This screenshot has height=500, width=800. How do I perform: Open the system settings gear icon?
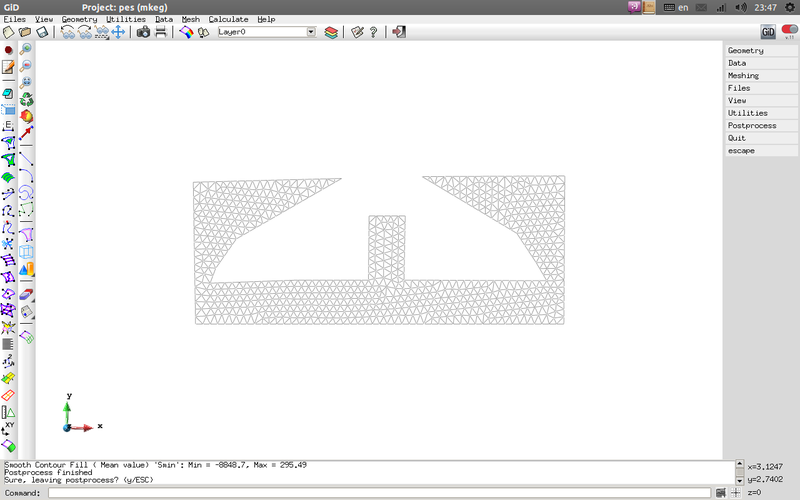click(x=789, y=7)
